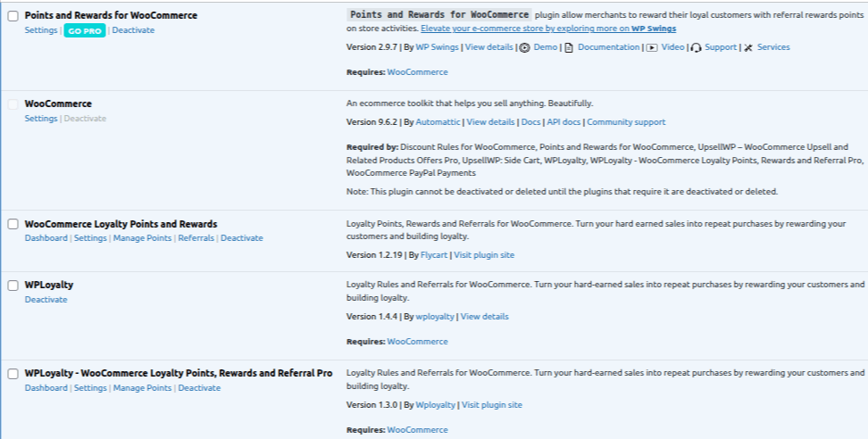Open Settings for WPLoyalty Referral Pro

coord(90,388)
